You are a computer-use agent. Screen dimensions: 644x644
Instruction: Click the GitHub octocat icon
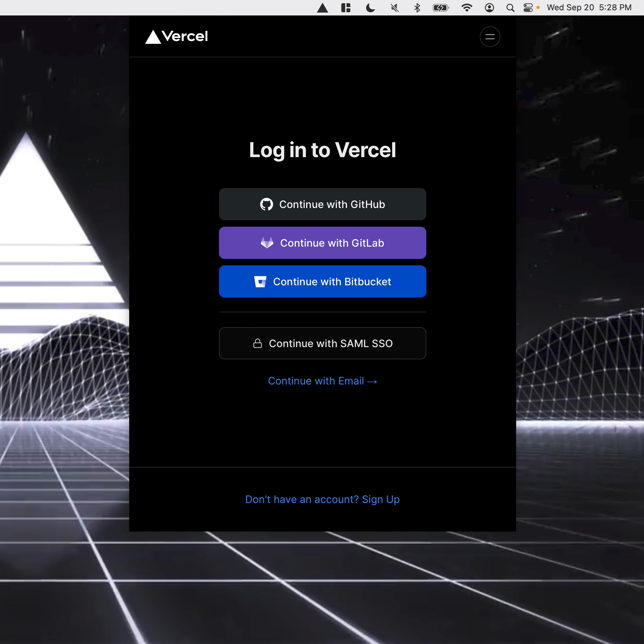click(266, 204)
